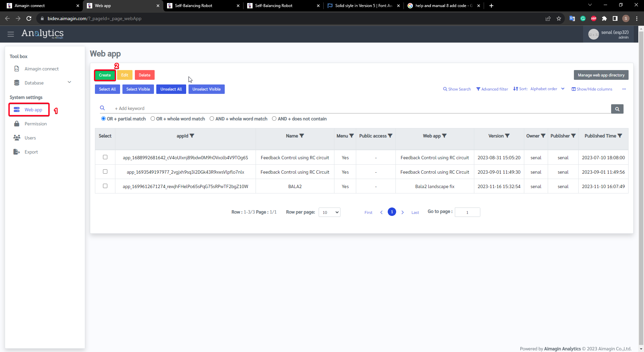Viewport: 644px width, 352px height.
Task: Check the app_1688992681642 row checkbox
Action: pos(105,157)
